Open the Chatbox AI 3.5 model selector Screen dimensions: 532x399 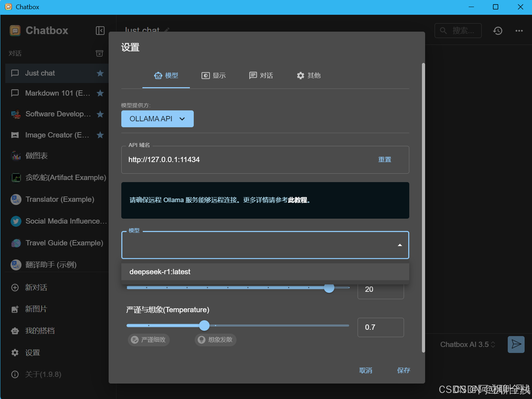[468, 345]
